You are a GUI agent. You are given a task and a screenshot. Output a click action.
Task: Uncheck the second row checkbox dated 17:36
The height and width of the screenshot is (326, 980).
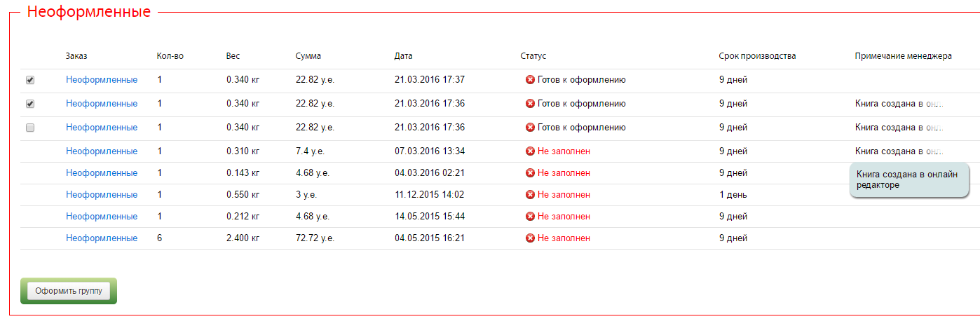30,104
